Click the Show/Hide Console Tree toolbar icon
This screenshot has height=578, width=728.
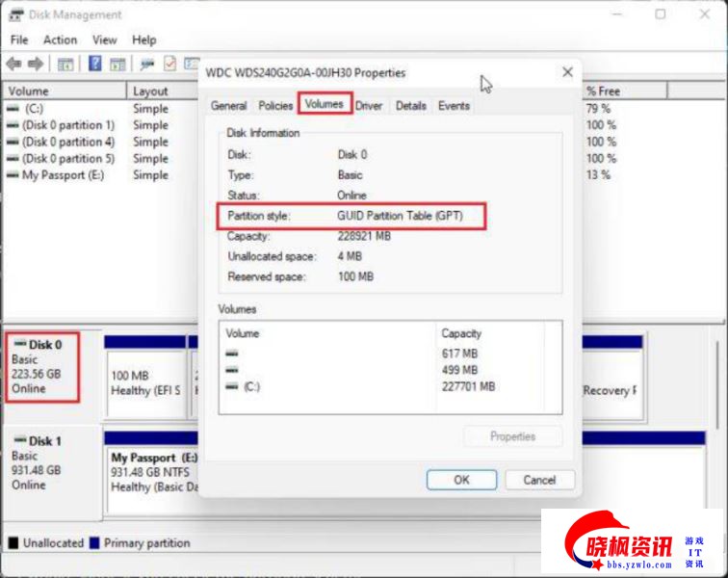65,64
